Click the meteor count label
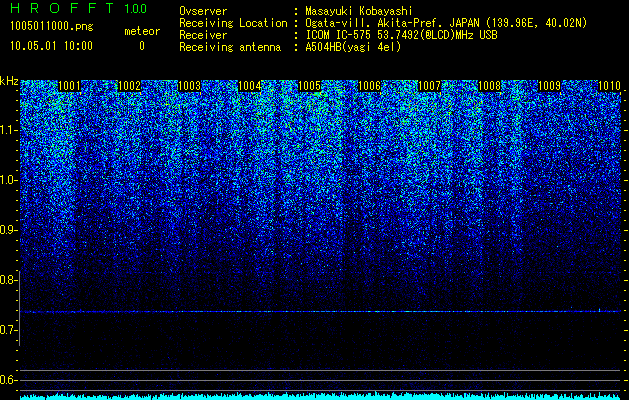The height and width of the screenshot is (400, 629). coord(142,31)
